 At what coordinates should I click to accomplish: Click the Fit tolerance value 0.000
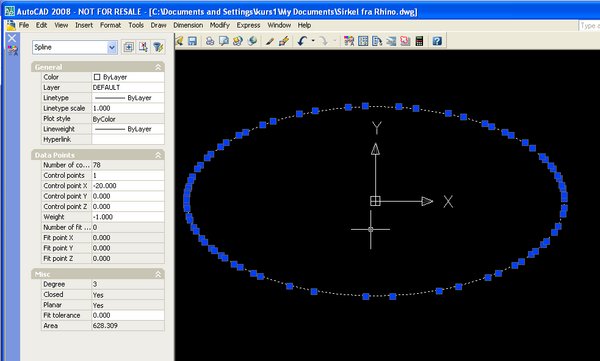tap(128, 315)
